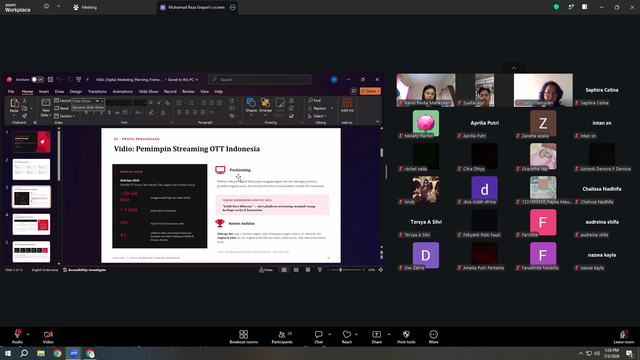Click the orange Share button in PowerPoint
Image resolution: width=640 pixels, height=360 pixels.
tap(370, 91)
